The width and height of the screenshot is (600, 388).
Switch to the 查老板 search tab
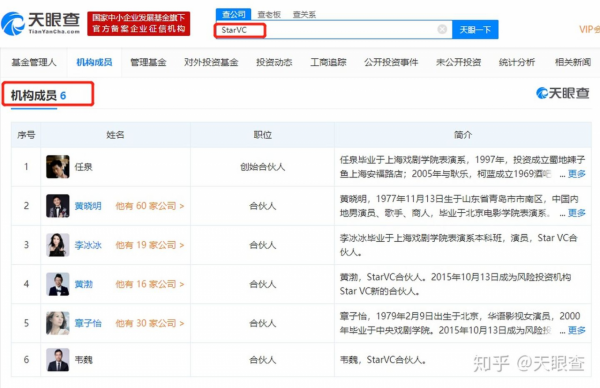(269, 15)
